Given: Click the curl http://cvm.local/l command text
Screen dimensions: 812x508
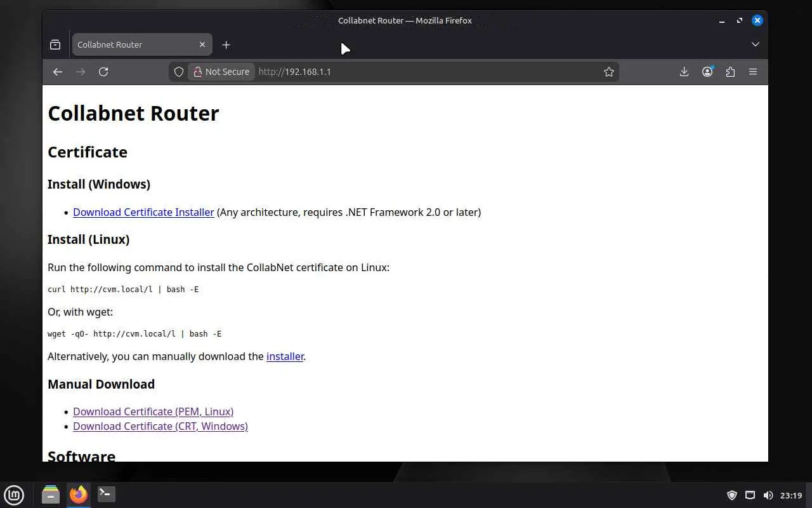Looking at the screenshot, I should click(123, 290).
